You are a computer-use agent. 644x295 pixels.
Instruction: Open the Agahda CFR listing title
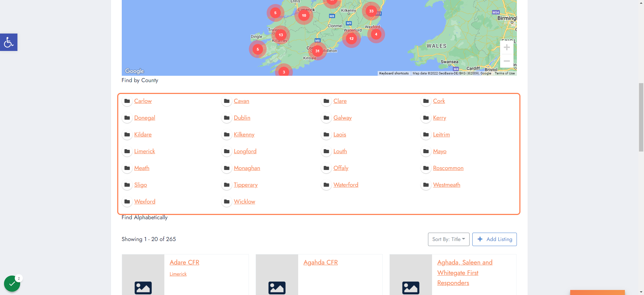(321, 262)
